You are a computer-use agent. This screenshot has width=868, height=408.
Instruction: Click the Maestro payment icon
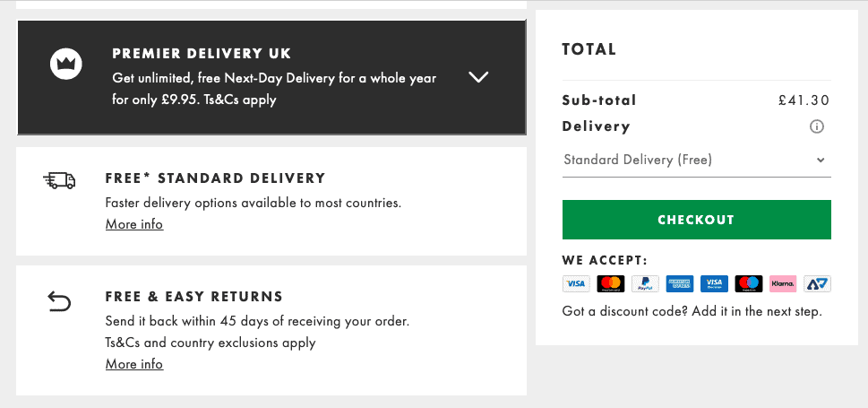749,284
